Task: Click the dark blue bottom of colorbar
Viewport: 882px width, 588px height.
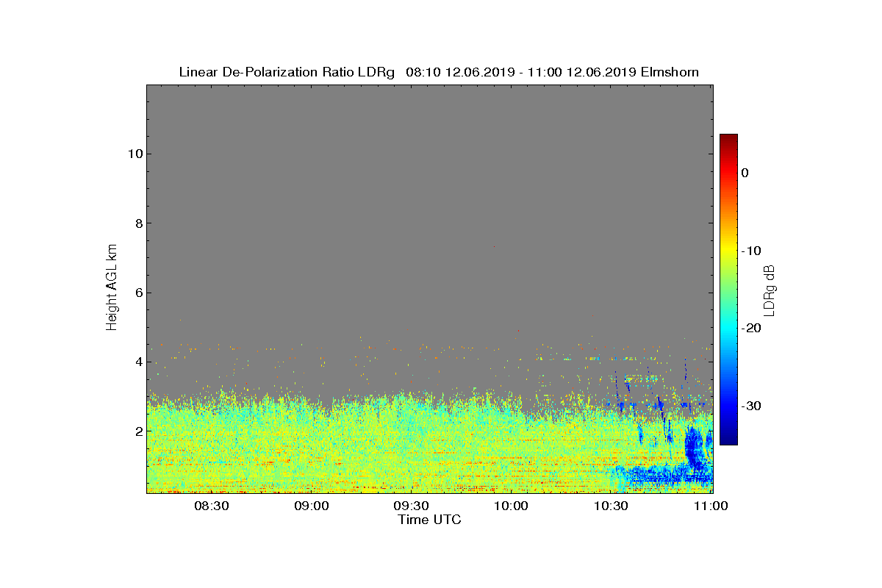Action: click(x=728, y=440)
